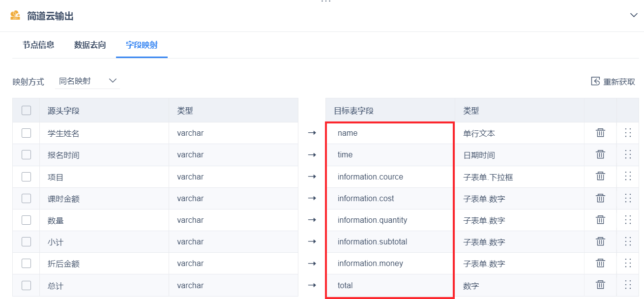Click the source field 小计
The image size is (644, 299).
click(56, 242)
